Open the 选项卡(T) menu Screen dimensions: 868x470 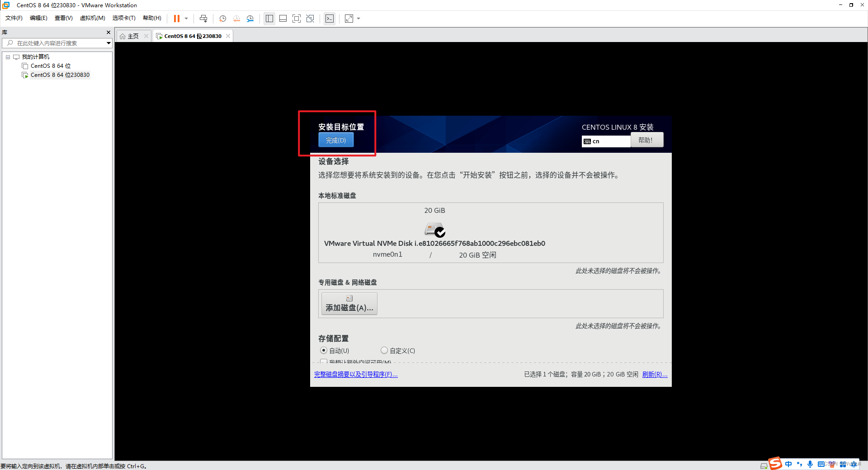click(x=124, y=18)
